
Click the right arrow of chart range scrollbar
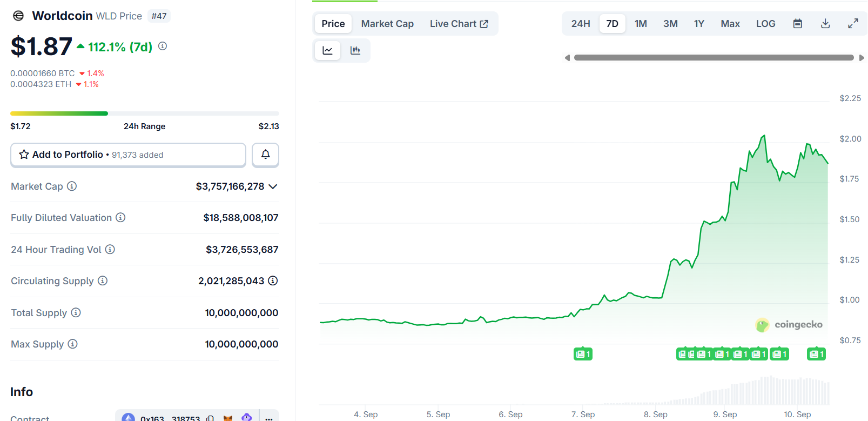(x=862, y=58)
